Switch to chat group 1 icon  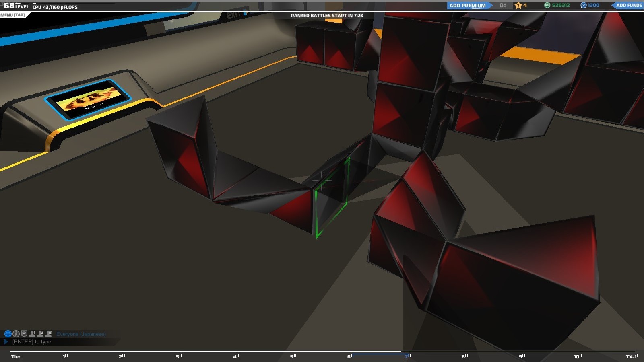click(x=32, y=333)
